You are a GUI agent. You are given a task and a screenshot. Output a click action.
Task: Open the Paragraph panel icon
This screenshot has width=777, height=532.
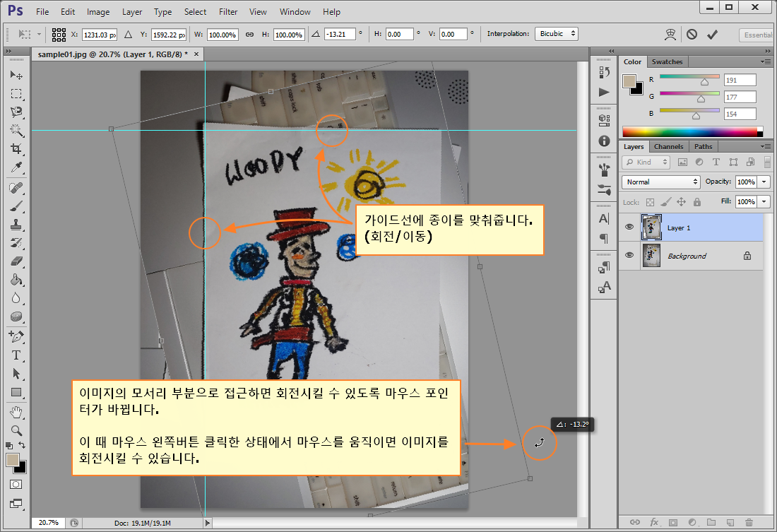click(x=604, y=239)
